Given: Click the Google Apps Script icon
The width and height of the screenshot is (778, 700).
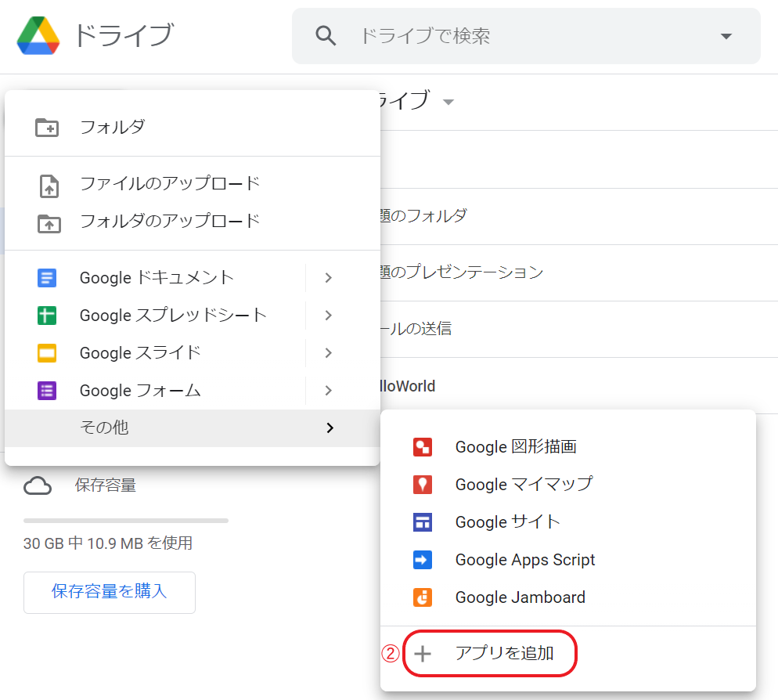Looking at the screenshot, I should (422, 560).
